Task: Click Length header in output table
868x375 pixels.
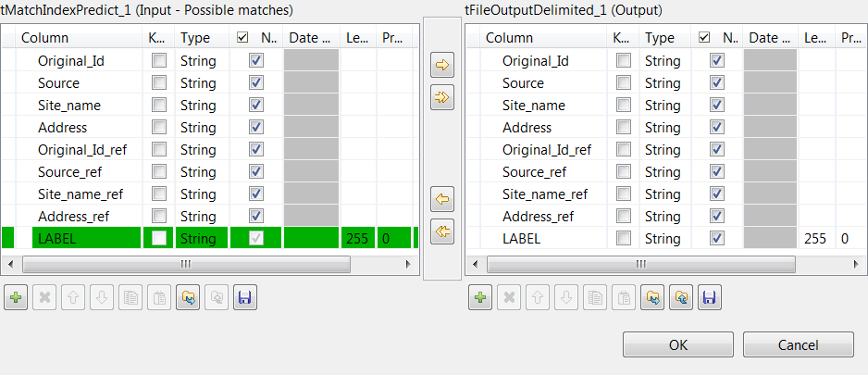Action: [x=817, y=38]
